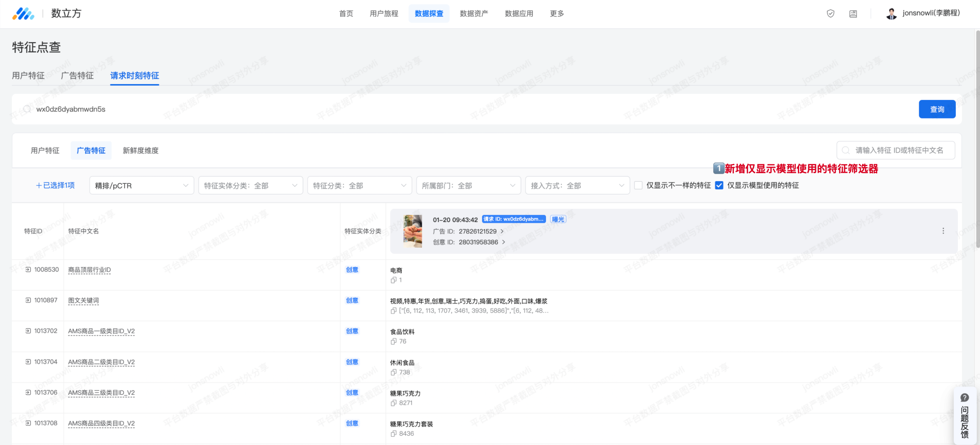The width and height of the screenshot is (980, 445).
Task: Click AMS商品四级类目ID_V2 feature name
Action: click(x=101, y=423)
